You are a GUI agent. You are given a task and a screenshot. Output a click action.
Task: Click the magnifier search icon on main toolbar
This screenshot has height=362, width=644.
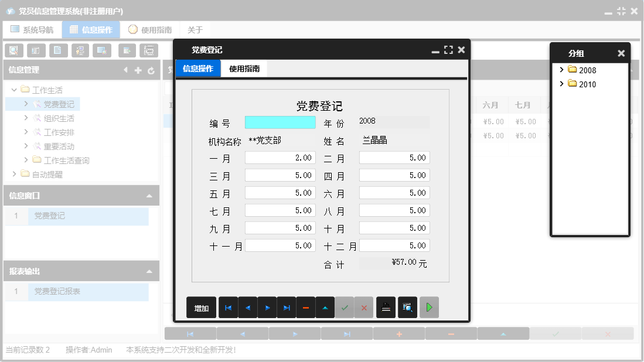pyautogui.click(x=13, y=50)
